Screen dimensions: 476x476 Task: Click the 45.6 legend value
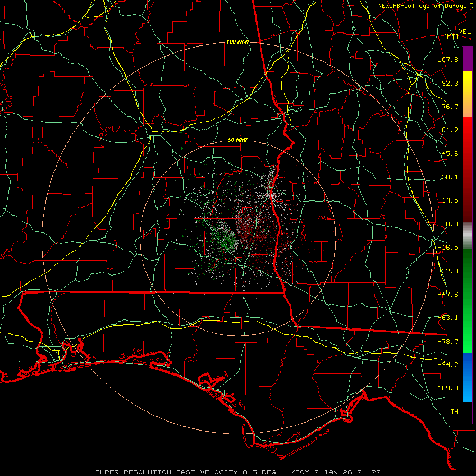pos(450,153)
